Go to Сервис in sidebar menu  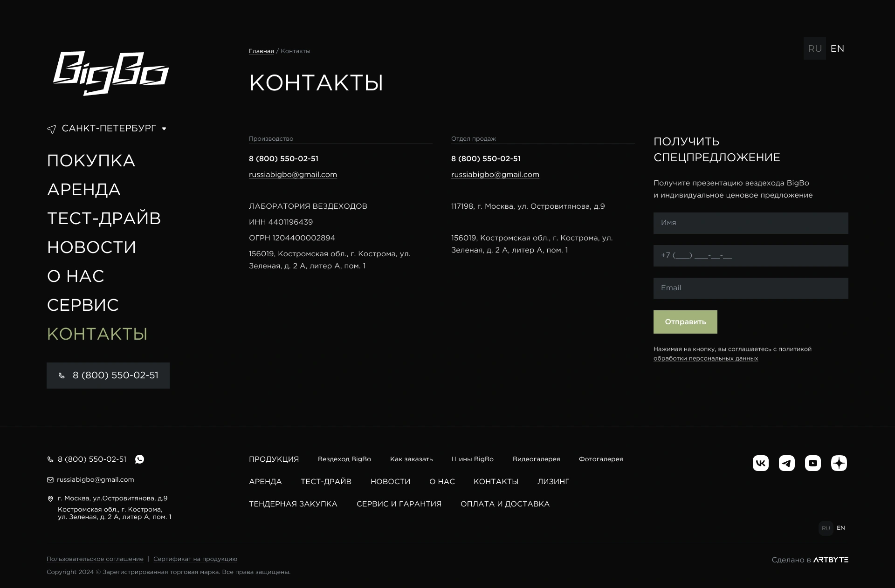[x=83, y=305]
